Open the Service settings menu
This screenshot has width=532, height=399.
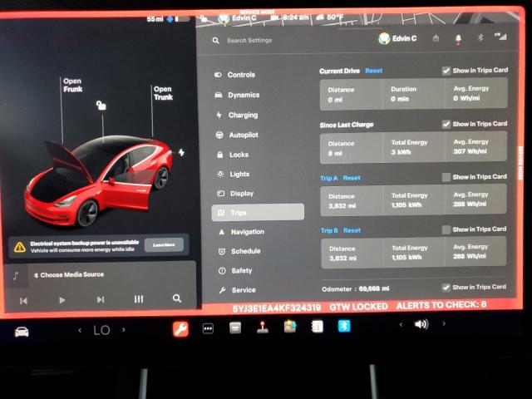point(238,290)
